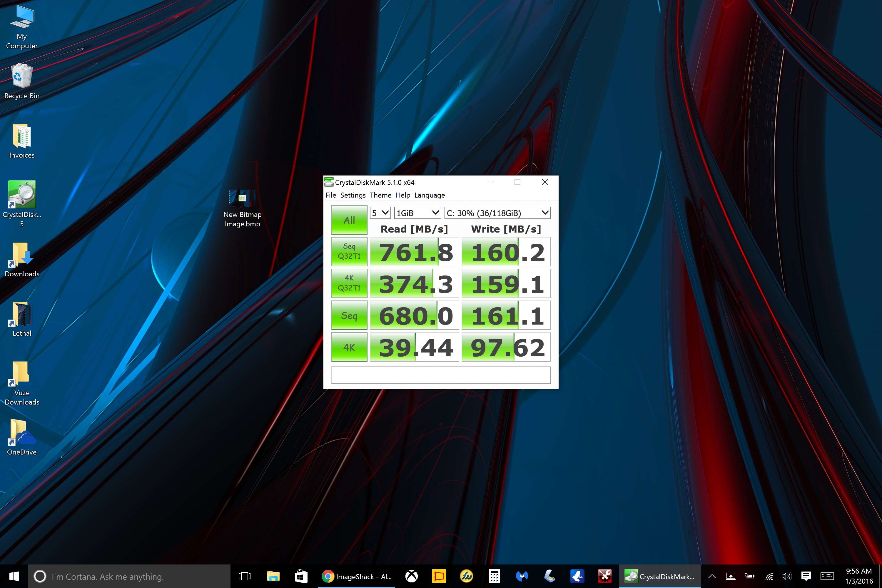Open the Language menu in CrystalDiskMark
Image resolution: width=882 pixels, height=588 pixels.
click(429, 195)
